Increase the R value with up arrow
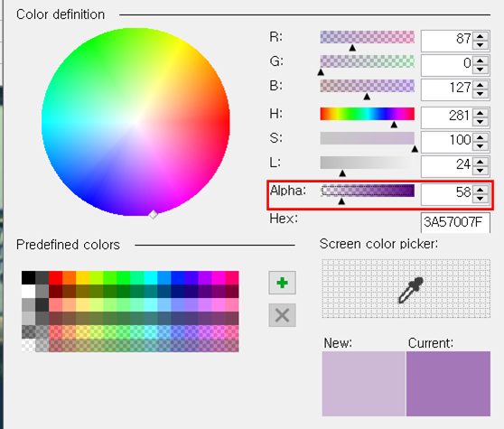The width and height of the screenshot is (504, 429). [x=481, y=36]
